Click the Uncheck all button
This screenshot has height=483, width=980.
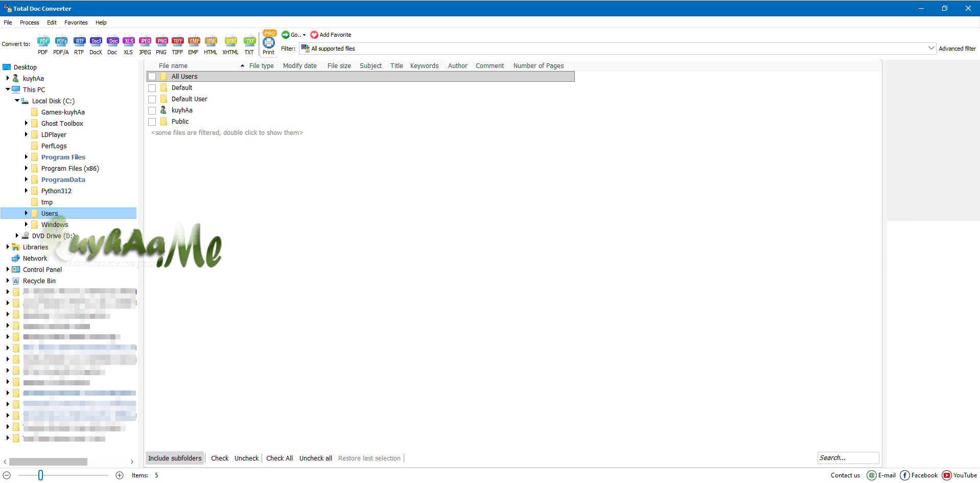pyautogui.click(x=316, y=458)
